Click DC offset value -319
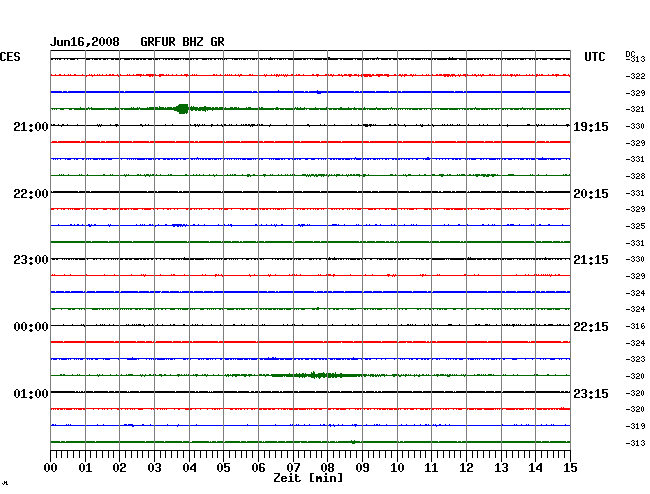Screen dimensions: 650x494 click(635, 426)
